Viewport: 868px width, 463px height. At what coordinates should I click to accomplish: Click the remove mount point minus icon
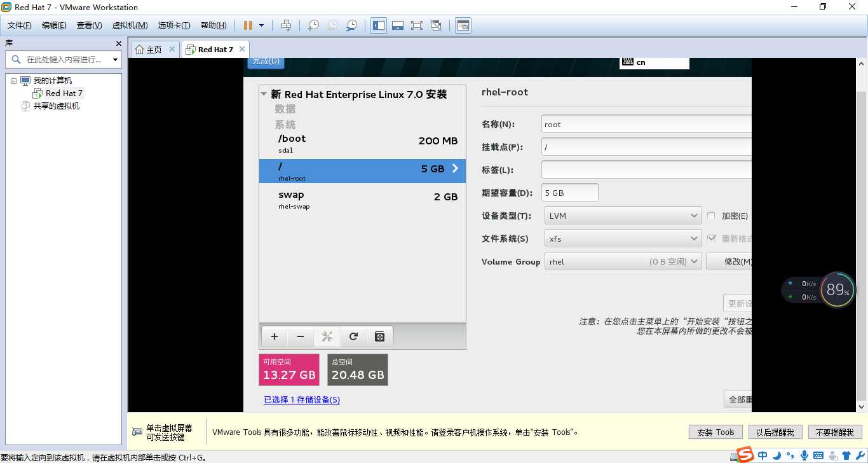[301, 336]
